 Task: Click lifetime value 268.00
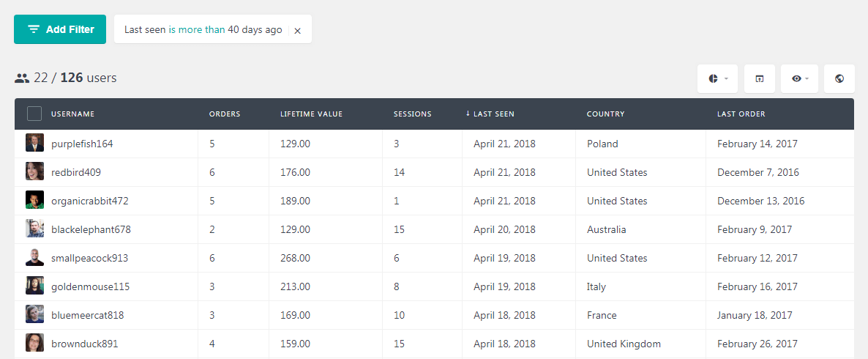pos(295,258)
